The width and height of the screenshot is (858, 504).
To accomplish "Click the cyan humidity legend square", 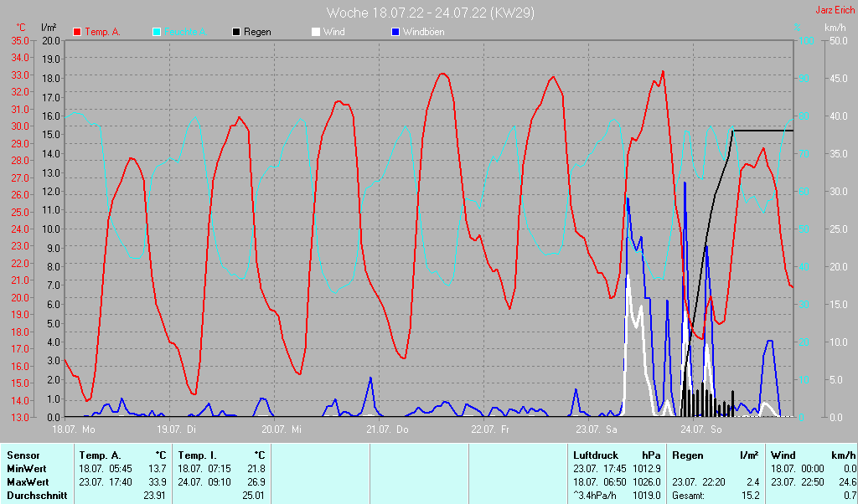I will (x=157, y=32).
